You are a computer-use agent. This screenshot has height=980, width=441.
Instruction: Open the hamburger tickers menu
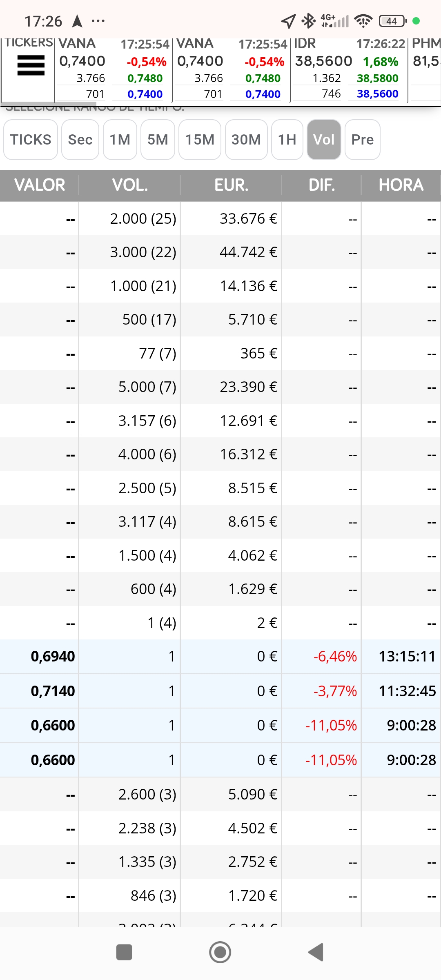tap(31, 66)
